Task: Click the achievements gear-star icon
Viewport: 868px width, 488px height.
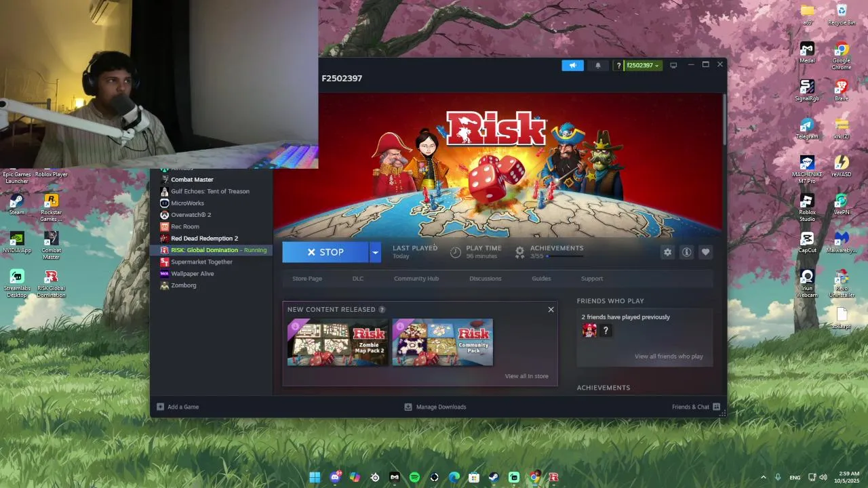Action: 519,252
